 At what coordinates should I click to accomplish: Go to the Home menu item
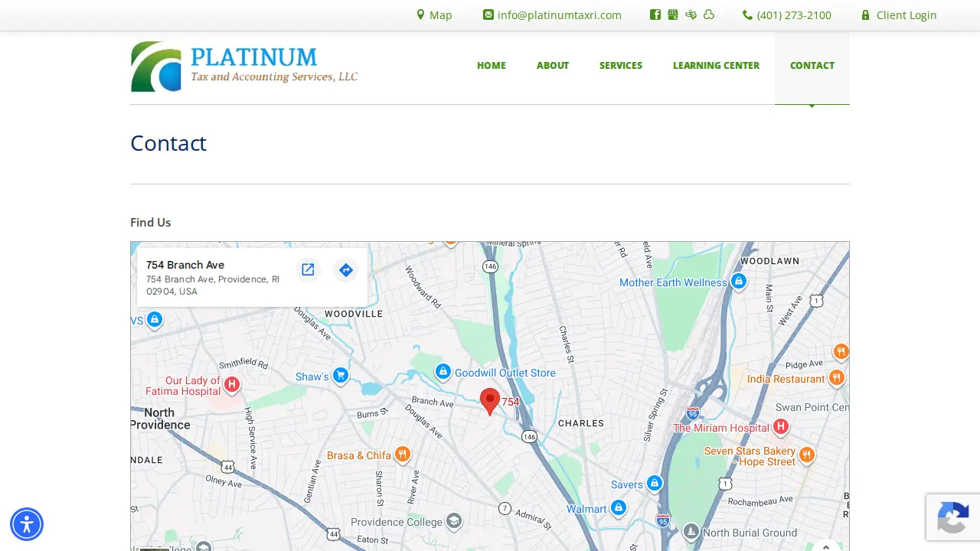coord(492,66)
